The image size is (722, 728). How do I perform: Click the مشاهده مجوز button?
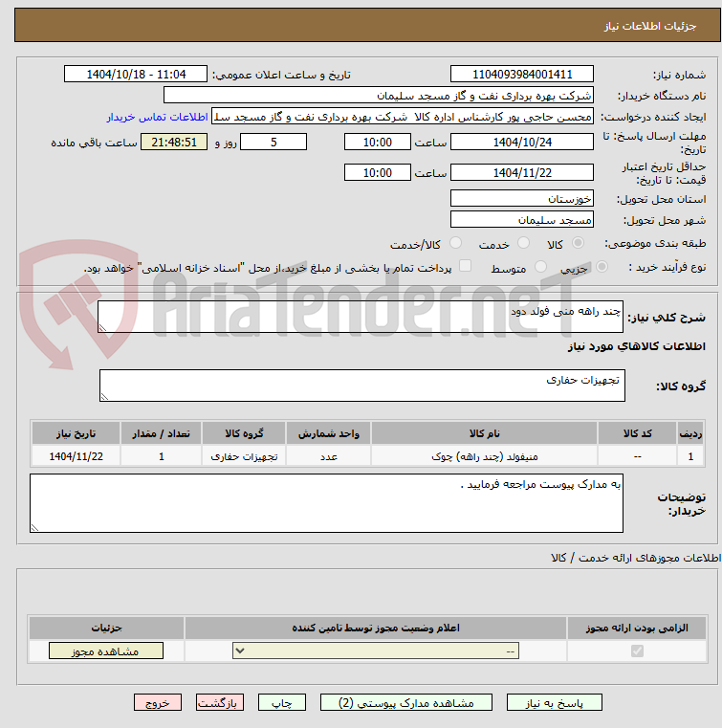coord(106,651)
